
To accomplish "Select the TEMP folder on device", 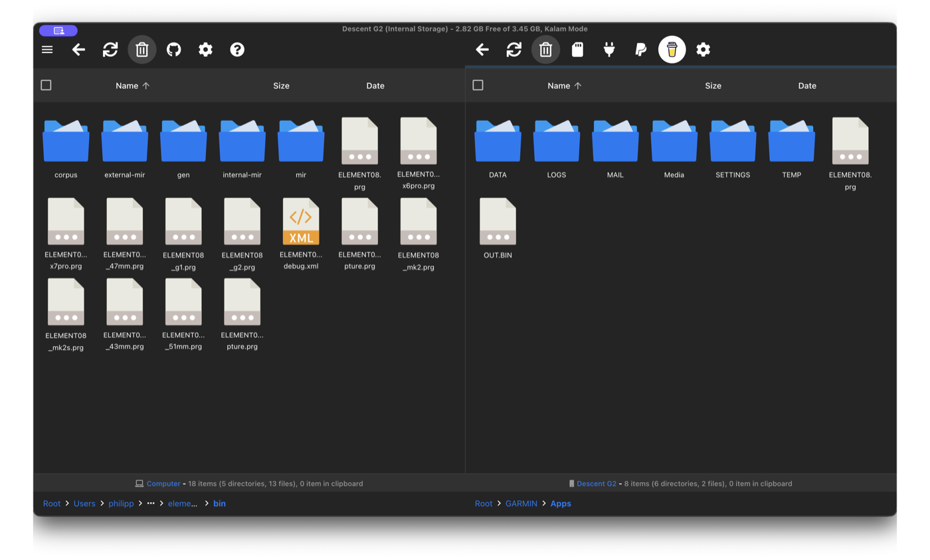I will [792, 149].
